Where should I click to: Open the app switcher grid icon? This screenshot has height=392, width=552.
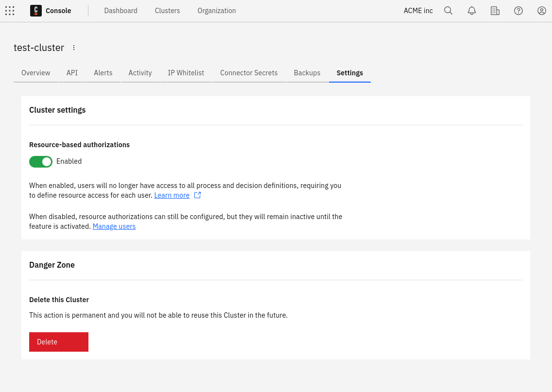(10, 11)
